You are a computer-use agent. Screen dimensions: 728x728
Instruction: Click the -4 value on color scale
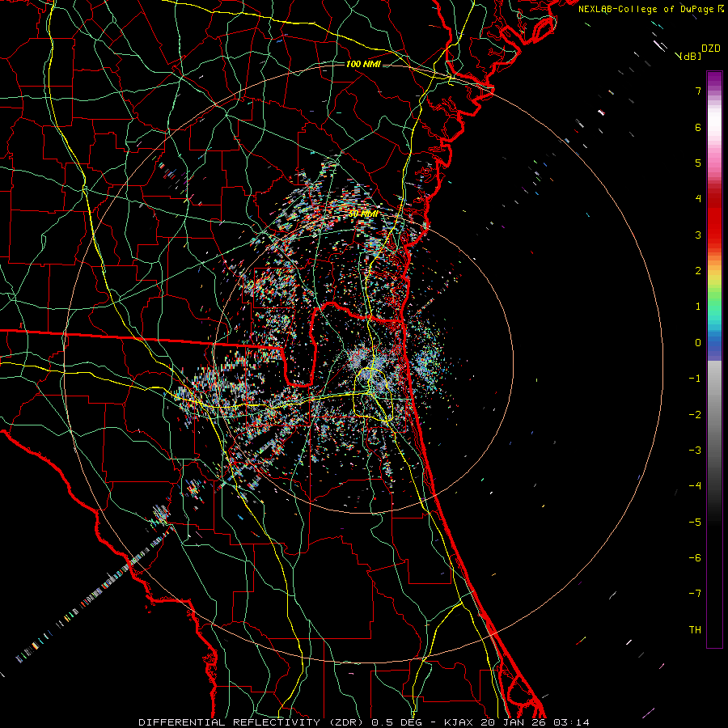pos(695,486)
